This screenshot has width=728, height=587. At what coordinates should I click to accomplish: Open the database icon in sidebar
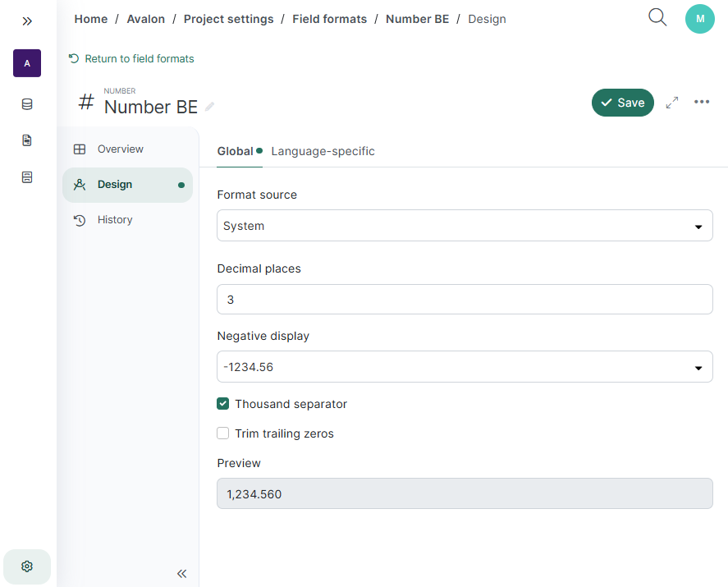click(x=27, y=104)
